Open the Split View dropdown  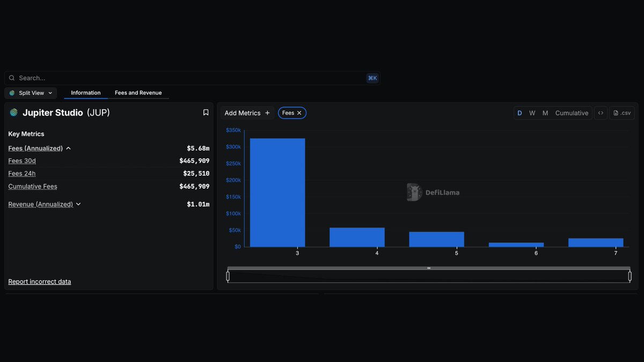tap(31, 93)
